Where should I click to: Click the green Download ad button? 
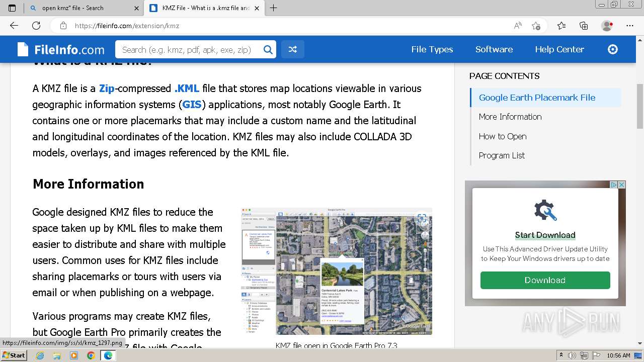point(545,280)
